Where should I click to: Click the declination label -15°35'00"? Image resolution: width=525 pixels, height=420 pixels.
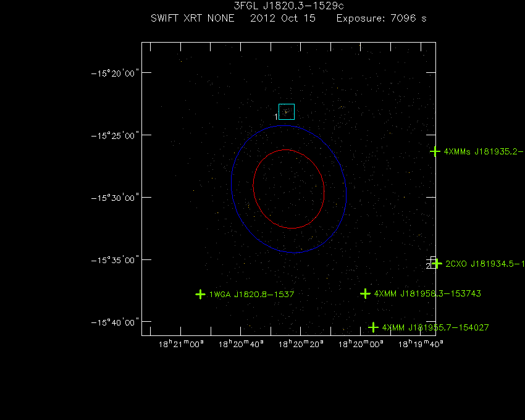(115, 260)
